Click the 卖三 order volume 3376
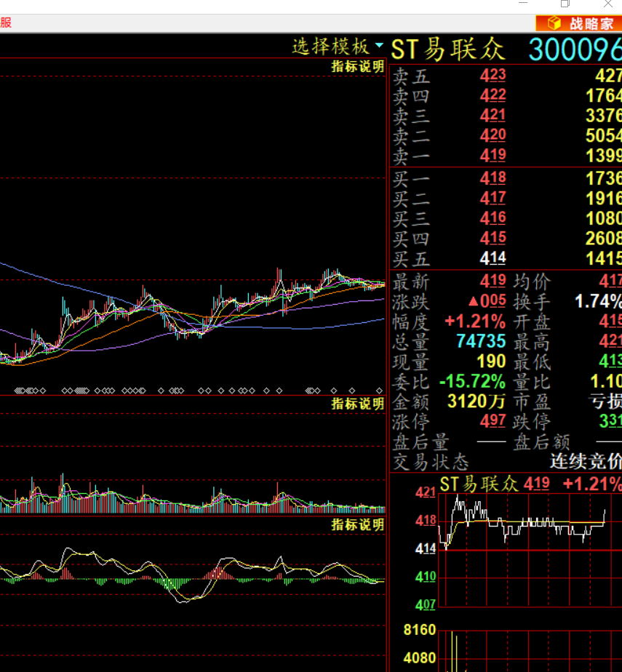 (604, 116)
